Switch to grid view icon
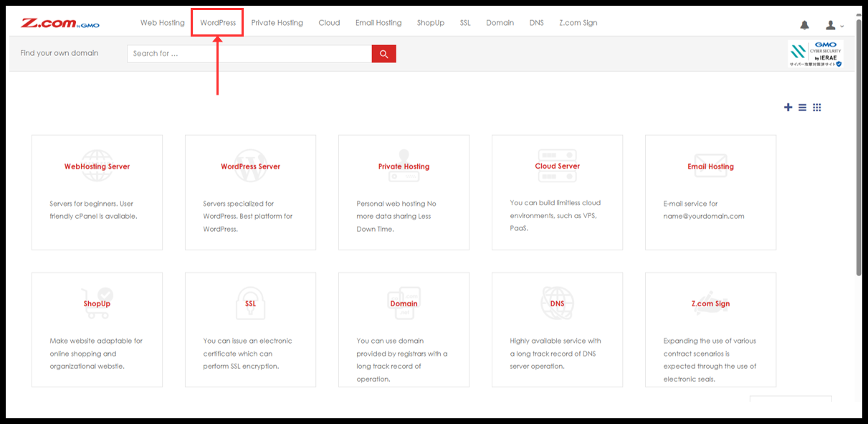Viewport: 868px width, 424px height. coord(817,108)
